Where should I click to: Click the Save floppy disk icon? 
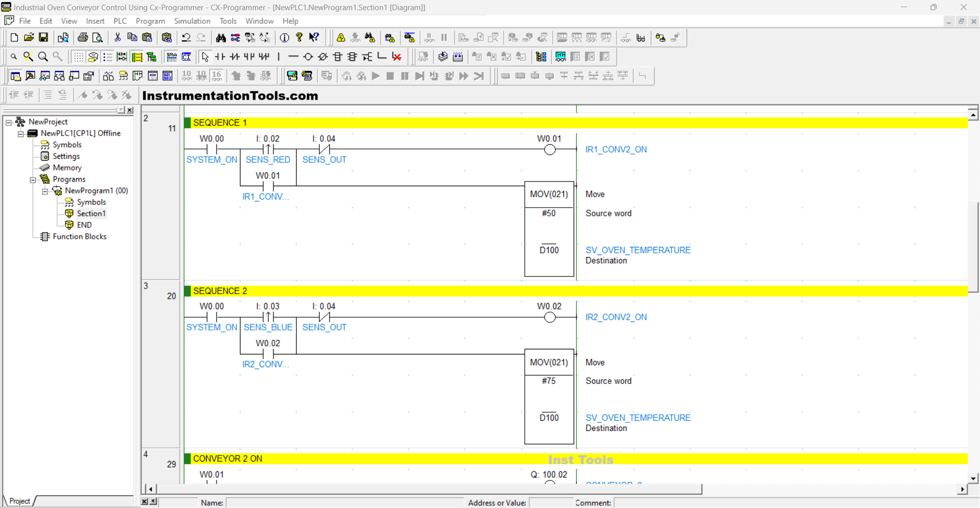click(x=43, y=38)
